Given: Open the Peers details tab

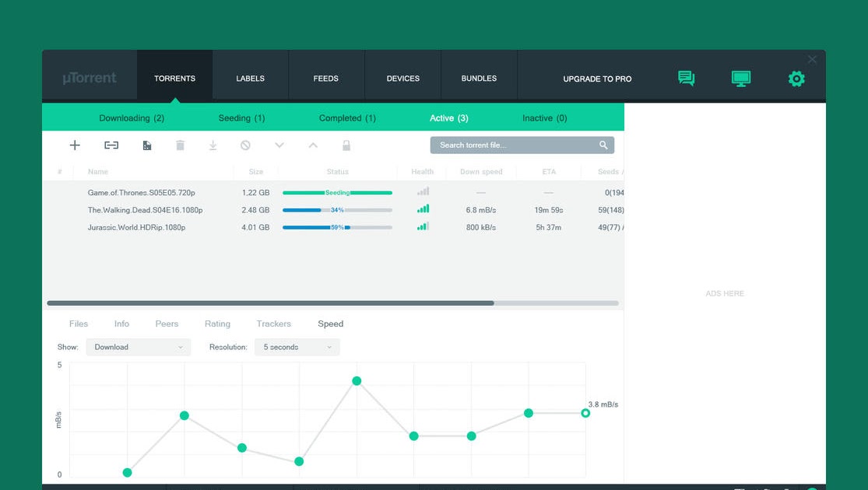Looking at the screenshot, I should (167, 324).
